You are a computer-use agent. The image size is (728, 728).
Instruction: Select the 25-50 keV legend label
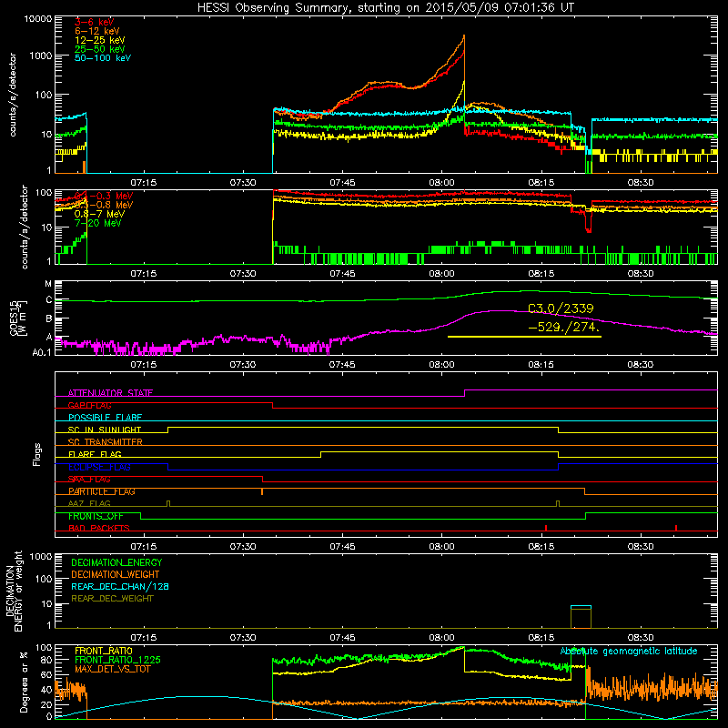click(x=100, y=49)
